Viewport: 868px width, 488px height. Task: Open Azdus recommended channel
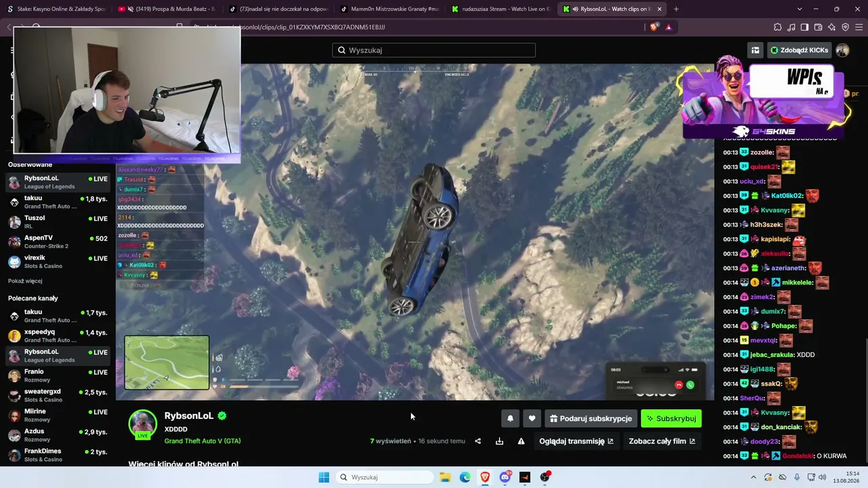(58, 435)
